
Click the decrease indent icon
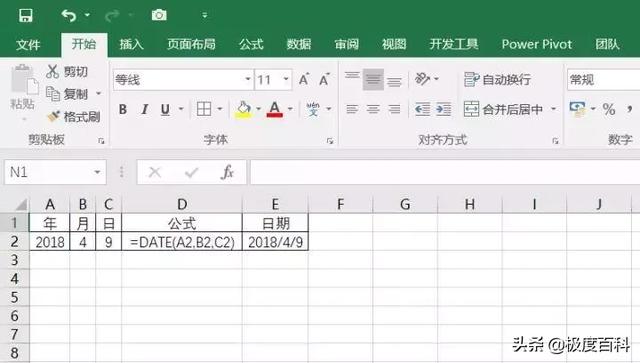coord(422,109)
